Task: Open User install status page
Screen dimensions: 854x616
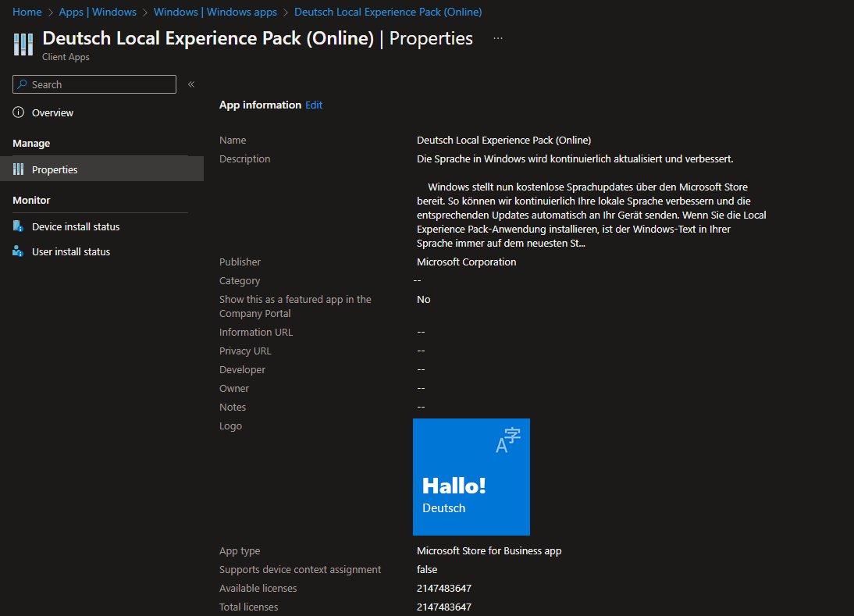Action: [71, 251]
